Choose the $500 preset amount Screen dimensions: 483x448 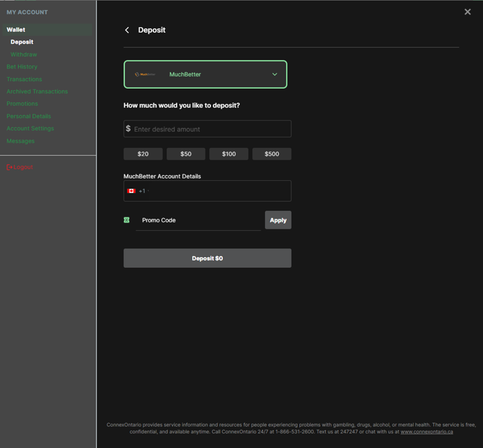point(271,154)
